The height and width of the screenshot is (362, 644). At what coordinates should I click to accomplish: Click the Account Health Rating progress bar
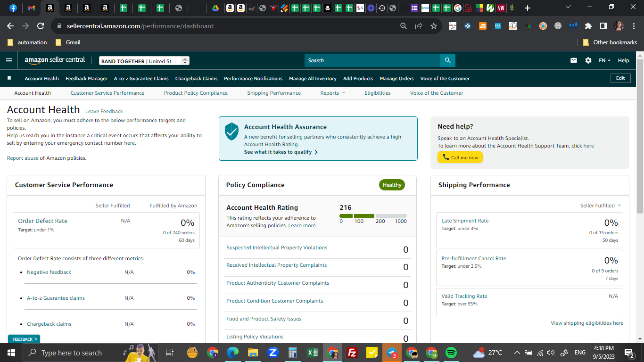tap(373, 216)
